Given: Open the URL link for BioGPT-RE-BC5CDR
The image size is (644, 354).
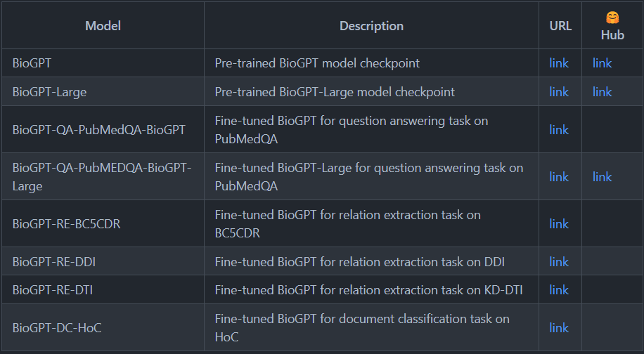Looking at the screenshot, I should [x=559, y=224].
